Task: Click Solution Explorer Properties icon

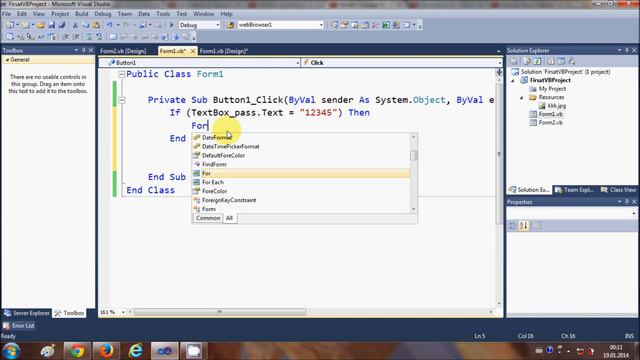Action: coord(514,61)
